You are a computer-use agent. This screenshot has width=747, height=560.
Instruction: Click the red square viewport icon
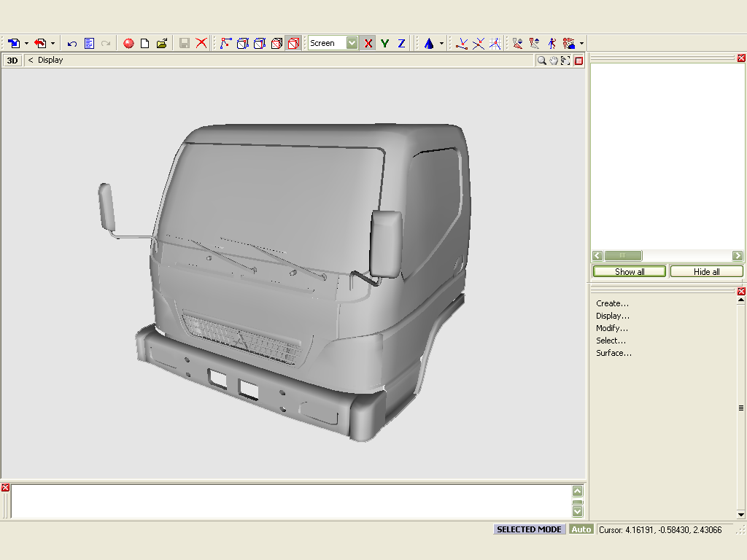(578, 61)
